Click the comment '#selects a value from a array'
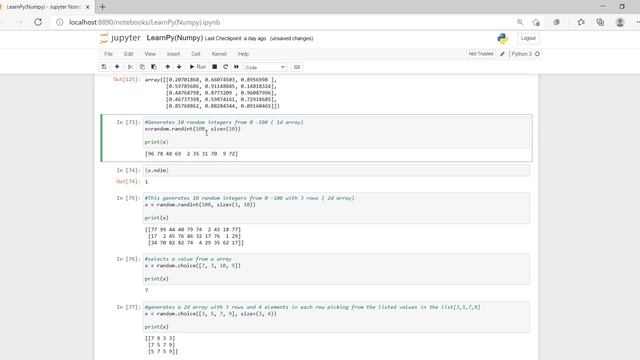 (188, 259)
